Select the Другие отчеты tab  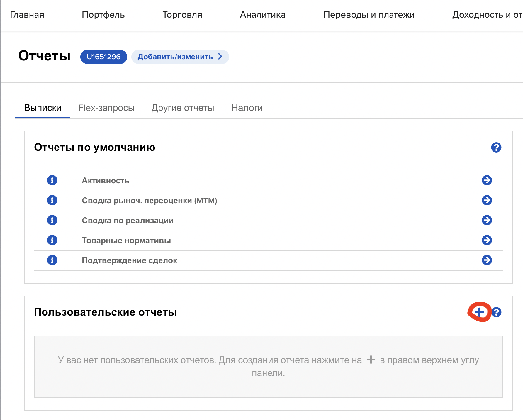click(183, 108)
